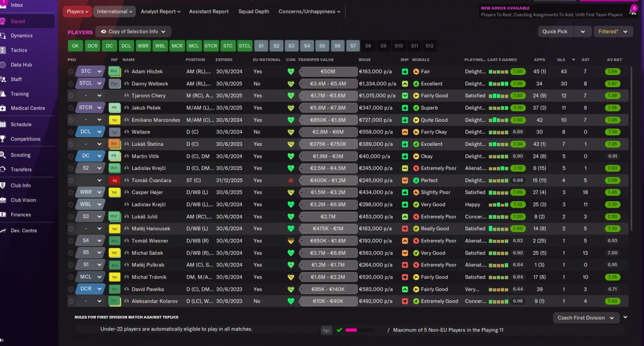This screenshot has width=644, height=346.
Task: Open the Analyst Report menu
Action: [161, 12]
